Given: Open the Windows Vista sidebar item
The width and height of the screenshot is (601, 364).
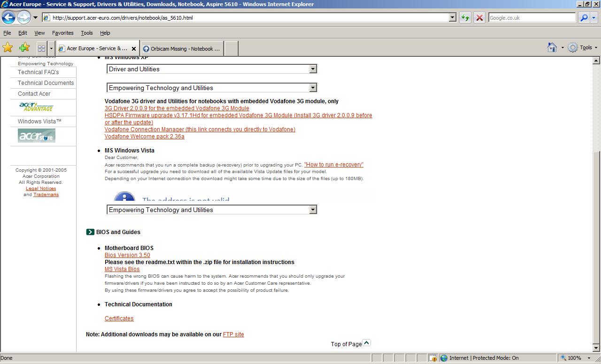Looking at the screenshot, I should point(40,121).
